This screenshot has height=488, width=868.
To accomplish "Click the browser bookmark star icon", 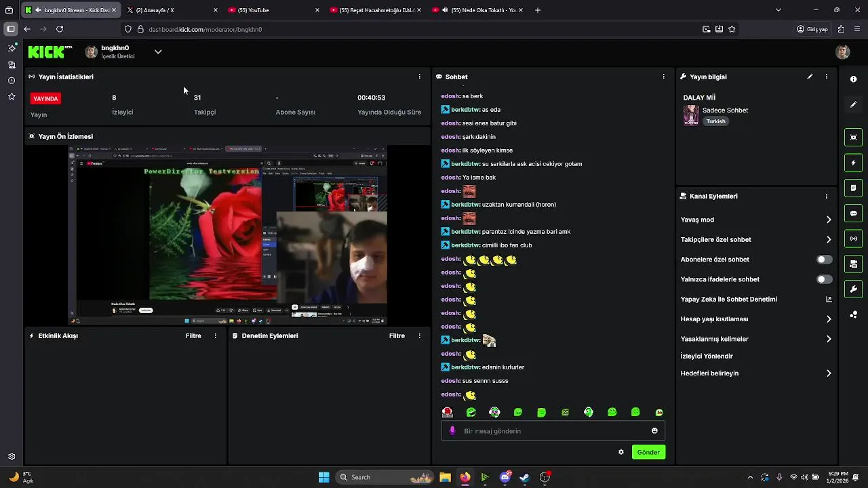I will tap(732, 29).
